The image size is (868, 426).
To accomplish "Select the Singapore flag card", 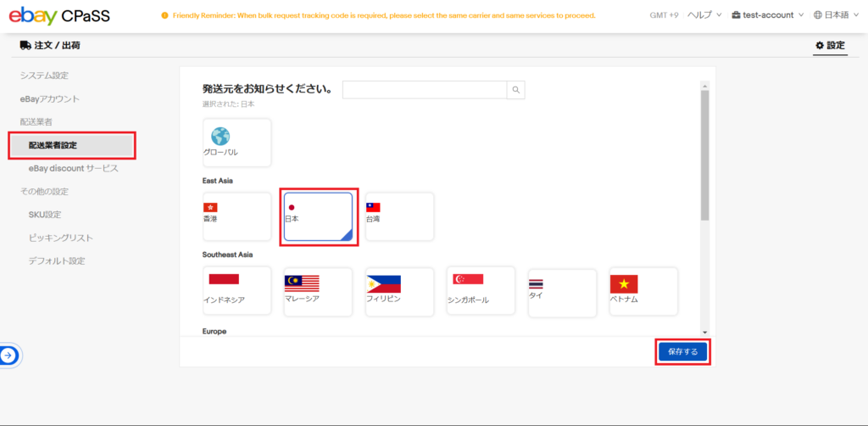I will pos(481,291).
